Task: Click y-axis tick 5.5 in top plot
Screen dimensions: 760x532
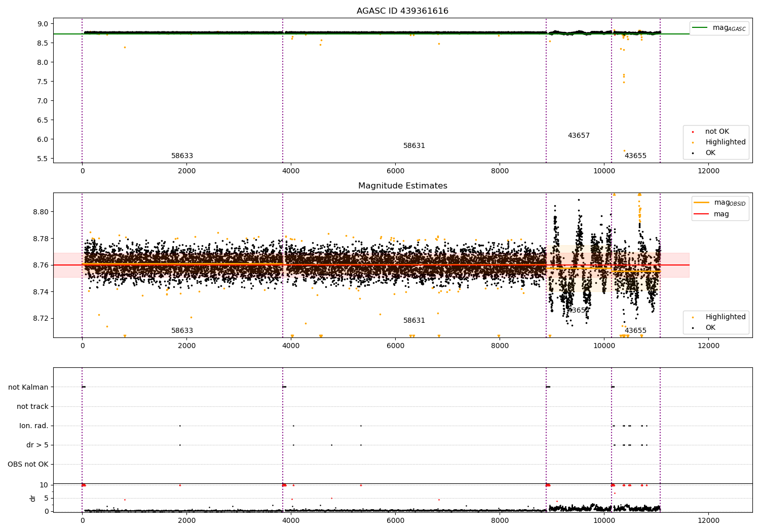Action: (44, 159)
